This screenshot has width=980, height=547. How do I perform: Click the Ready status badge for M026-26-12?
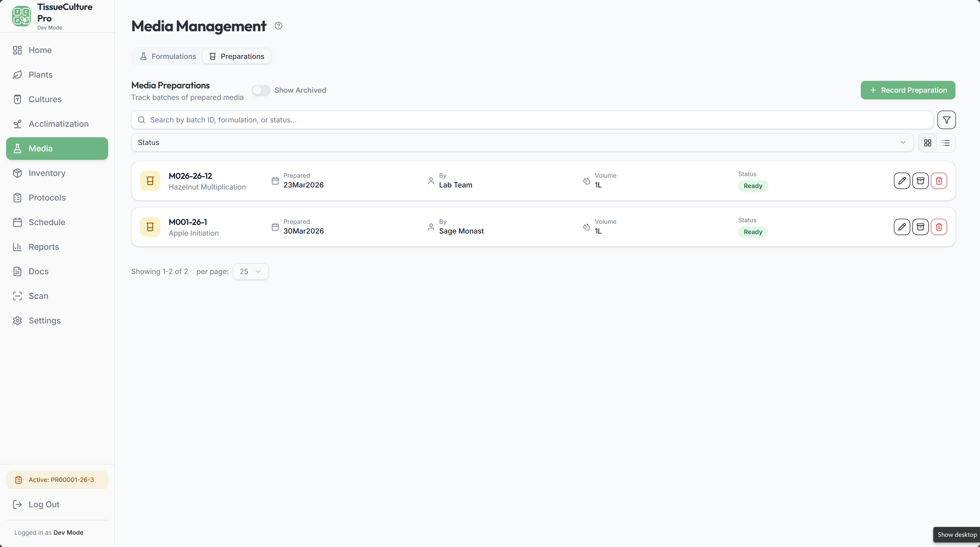pyautogui.click(x=752, y=186)
